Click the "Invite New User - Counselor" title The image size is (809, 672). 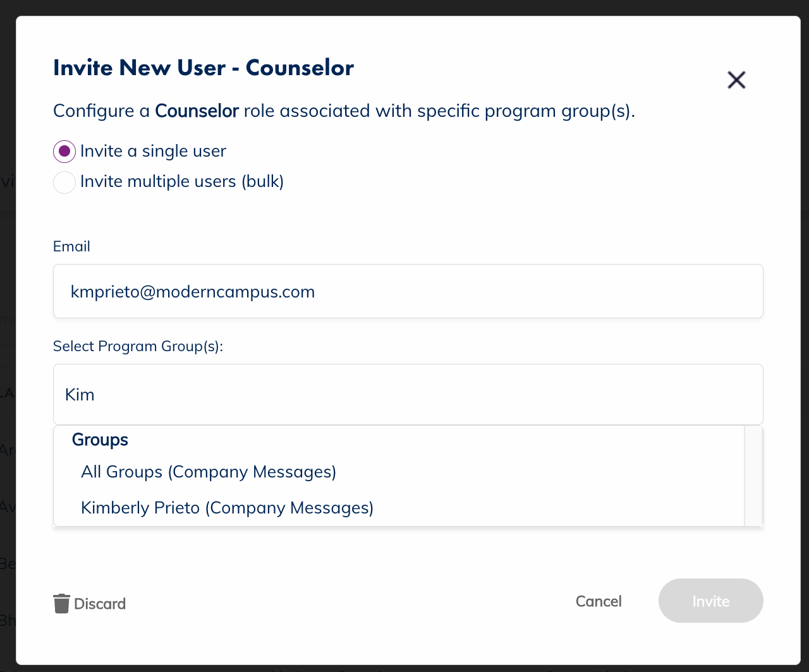(x=204, y=68)
